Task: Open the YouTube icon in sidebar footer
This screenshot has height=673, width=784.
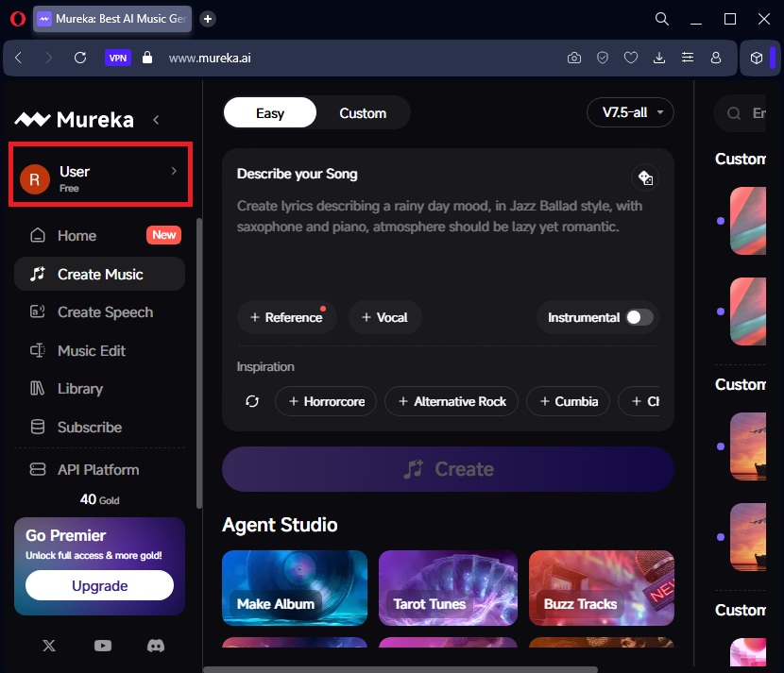Action: click(x=103, y=646)
